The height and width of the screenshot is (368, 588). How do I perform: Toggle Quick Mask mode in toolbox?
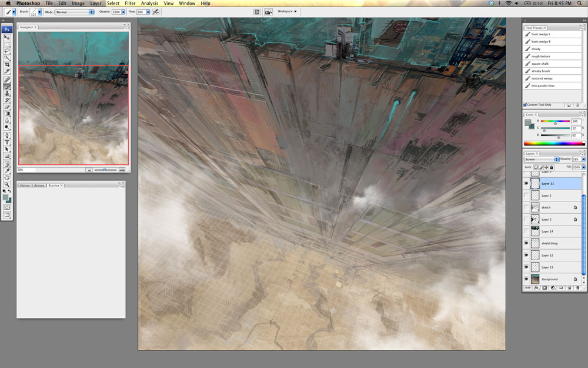coord(6,207)
